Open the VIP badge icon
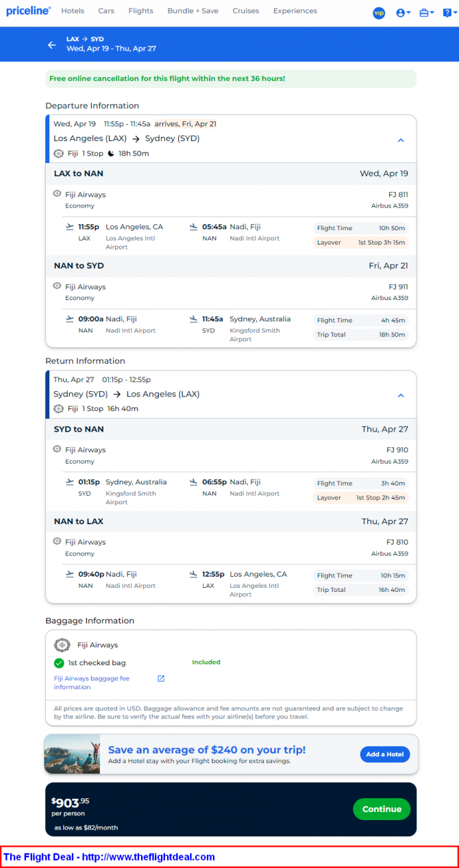 pos(379,13)
